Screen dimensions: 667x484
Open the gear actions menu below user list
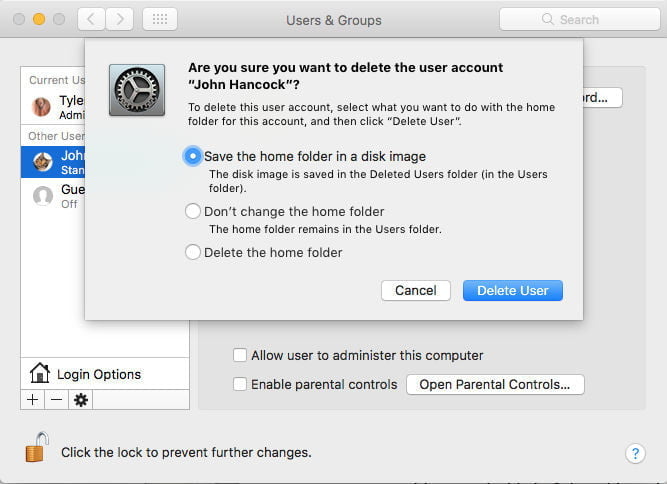[x=81, y=400]
